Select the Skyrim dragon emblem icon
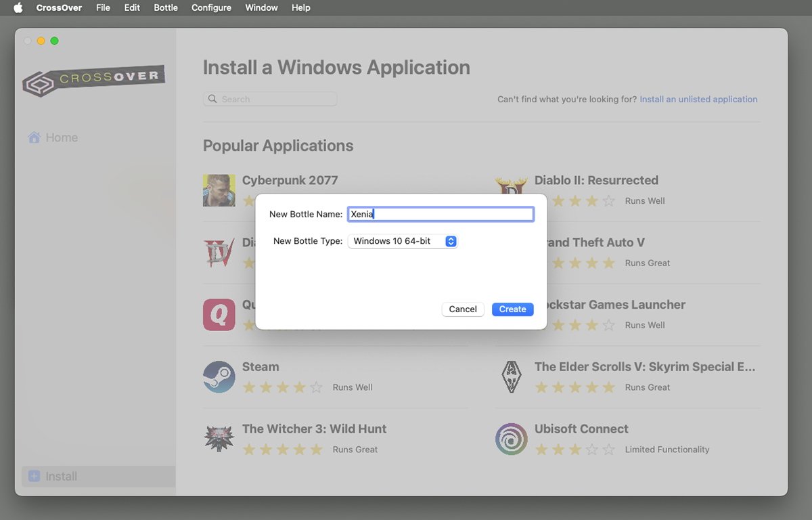 (512, 377)
